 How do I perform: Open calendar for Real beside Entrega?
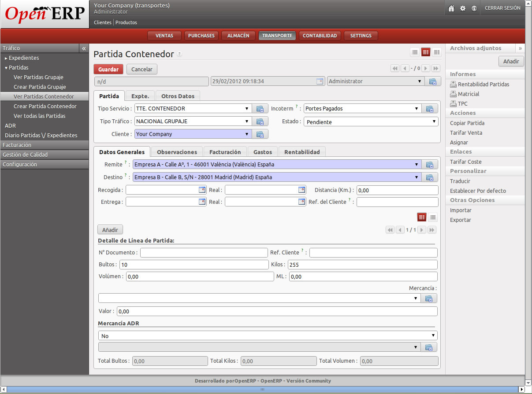pyautogui.click(x=302, y=202)
